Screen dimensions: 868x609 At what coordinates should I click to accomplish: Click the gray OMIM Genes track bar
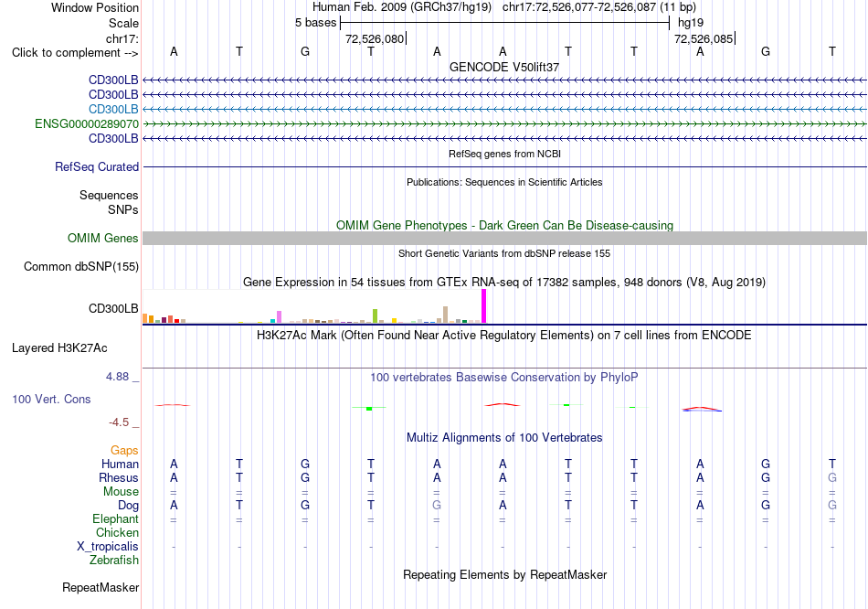(x=504, y=239)
